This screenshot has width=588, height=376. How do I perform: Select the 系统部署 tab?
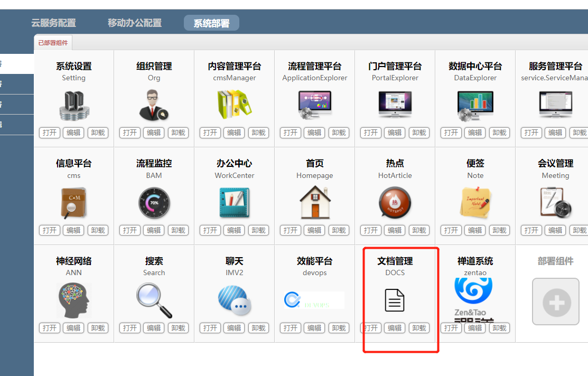(211, 23)
